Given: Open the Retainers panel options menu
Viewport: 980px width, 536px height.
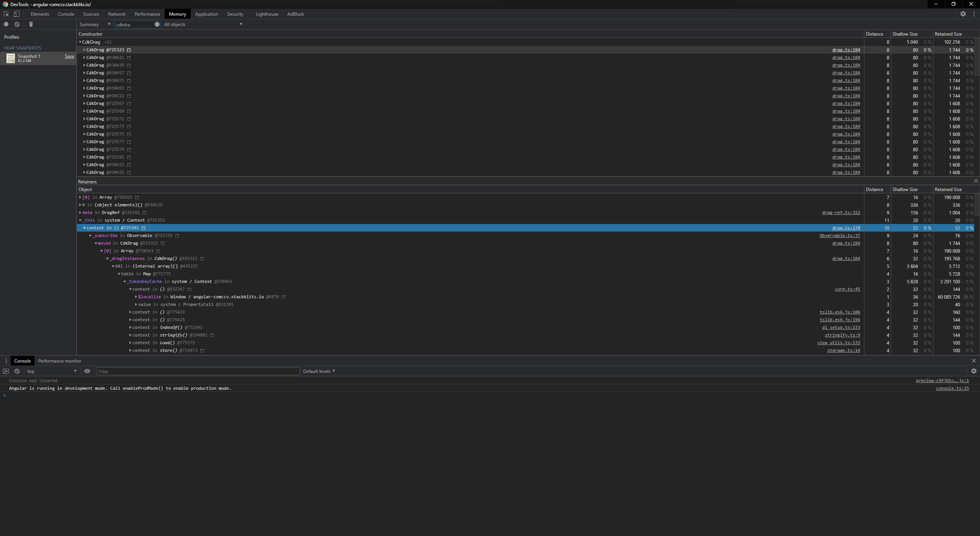Looking at the screenshot, I should coord(975,181).
